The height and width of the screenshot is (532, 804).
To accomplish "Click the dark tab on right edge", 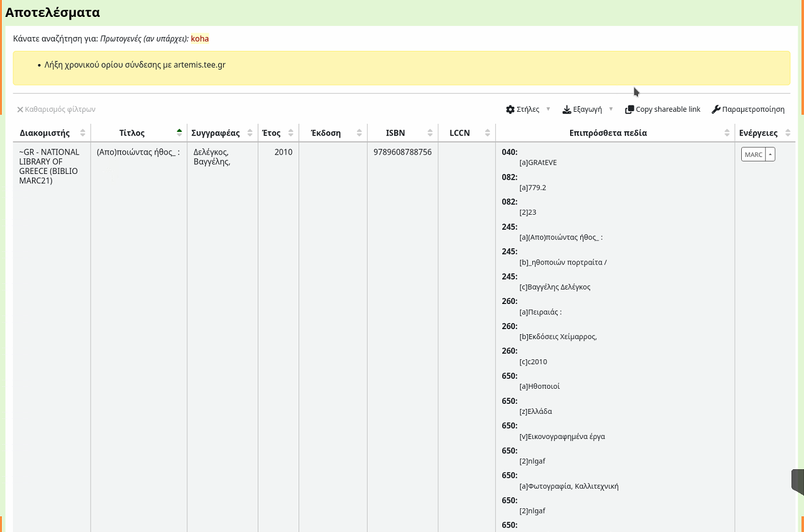I will [797, 482].
